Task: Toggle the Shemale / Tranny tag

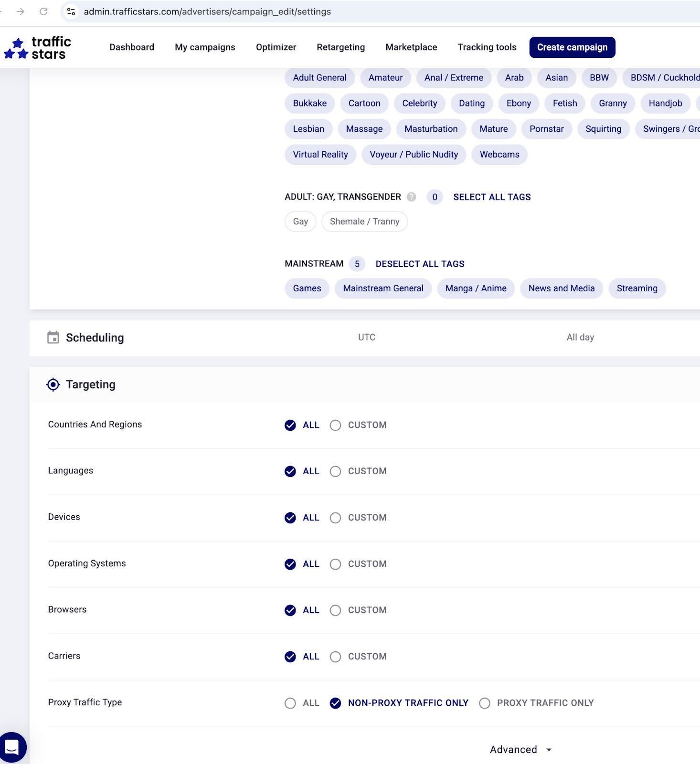Action: [x=364, y=222]
